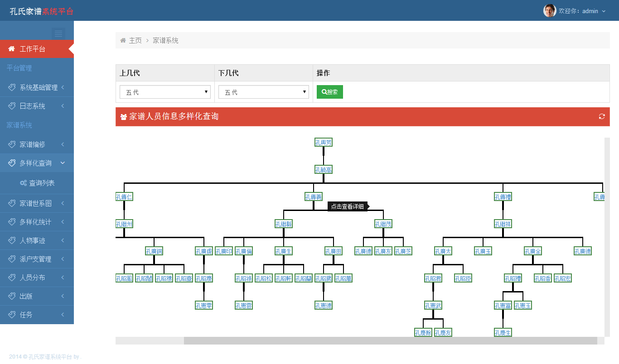Click the users icon in 家谱人员信息多样化查询 header

point(124,117)
